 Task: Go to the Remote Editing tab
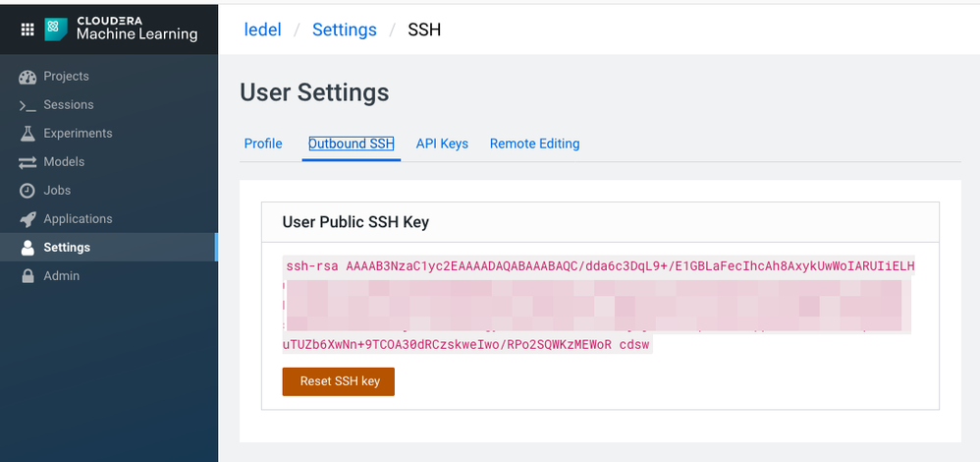click(x=534, y=144)
